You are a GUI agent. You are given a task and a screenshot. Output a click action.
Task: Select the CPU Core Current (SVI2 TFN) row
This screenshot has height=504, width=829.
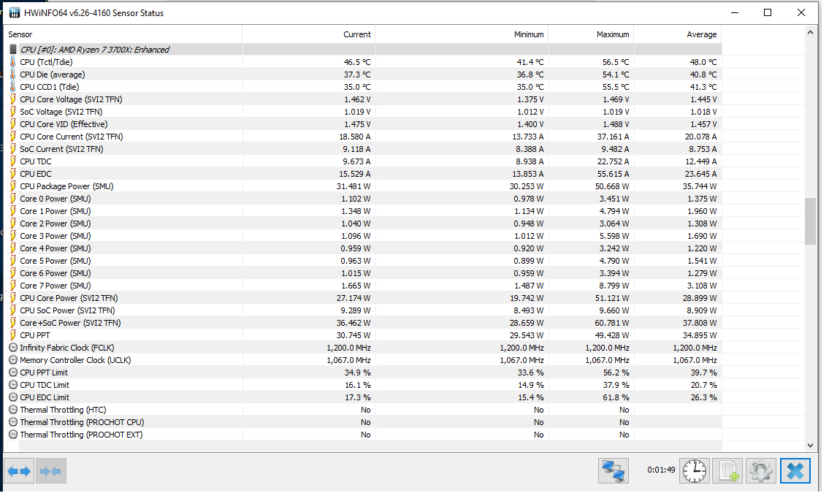pyautogui.click(x=363, y=137)
